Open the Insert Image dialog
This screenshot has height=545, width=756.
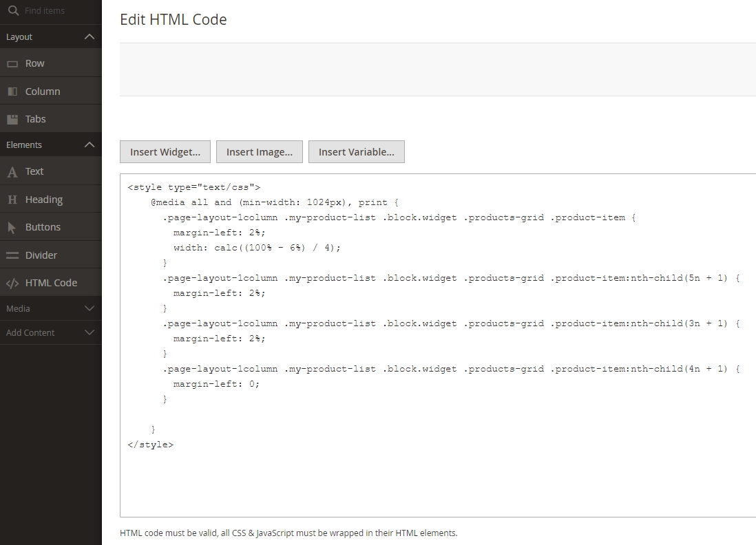click(259, 151)
